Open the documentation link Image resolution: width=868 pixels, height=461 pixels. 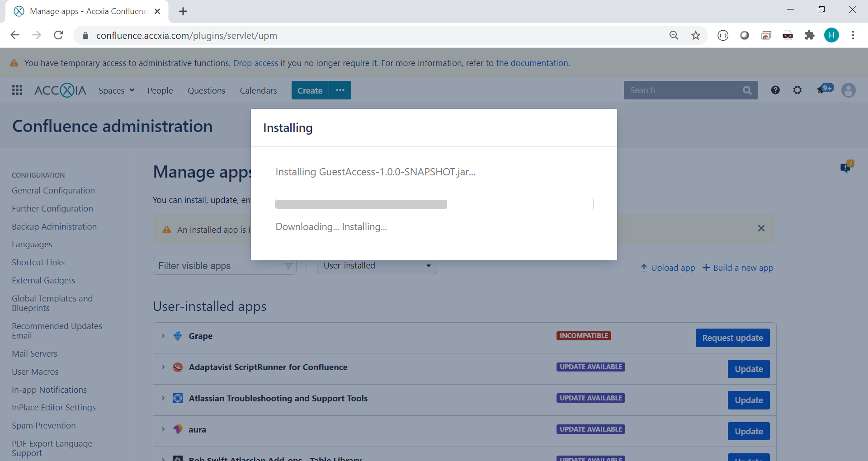(532, 63)
